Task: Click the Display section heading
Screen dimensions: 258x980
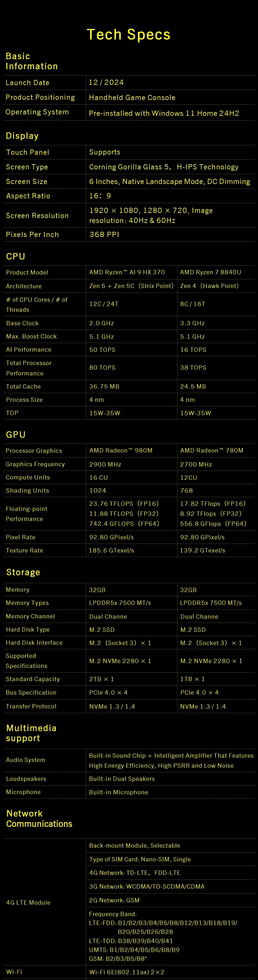Action: point(22,136)
